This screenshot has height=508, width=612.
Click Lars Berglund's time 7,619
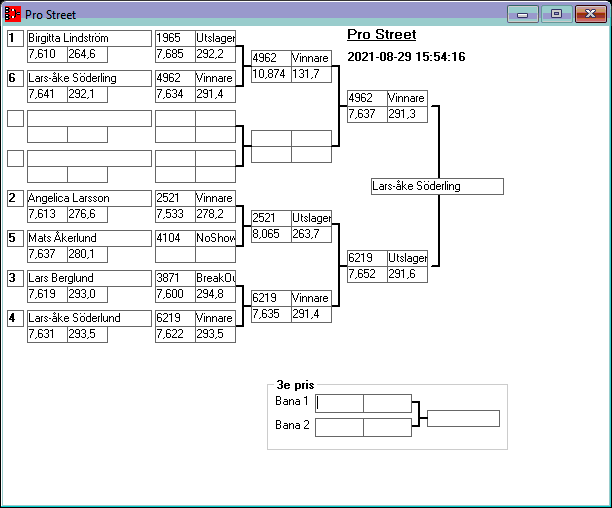[x=47, y=294]
